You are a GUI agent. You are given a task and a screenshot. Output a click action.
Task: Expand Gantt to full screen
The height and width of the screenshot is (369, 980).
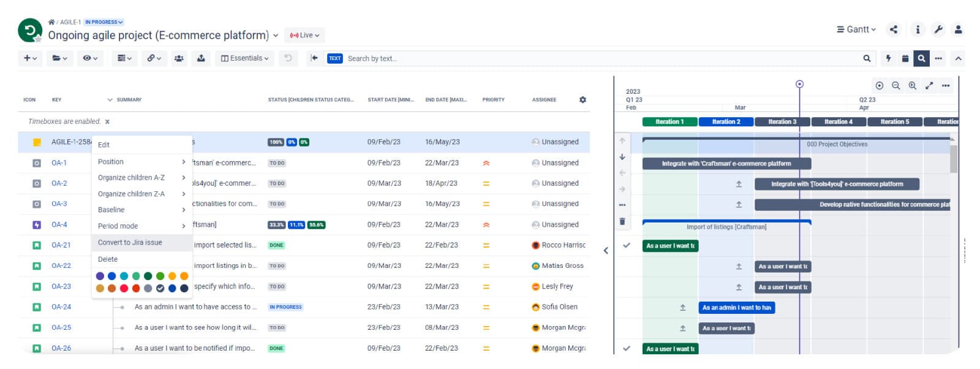click(929, 86)
